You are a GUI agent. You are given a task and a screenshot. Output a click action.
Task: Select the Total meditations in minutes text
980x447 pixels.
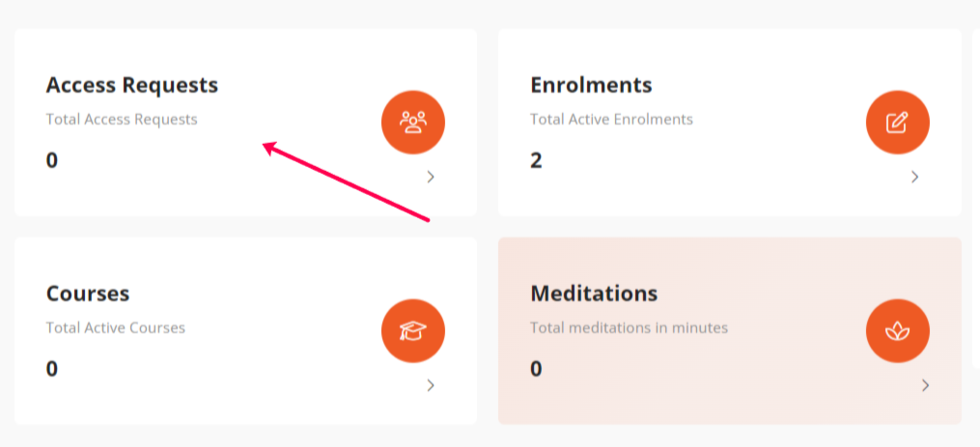click(x=629, y=327)
